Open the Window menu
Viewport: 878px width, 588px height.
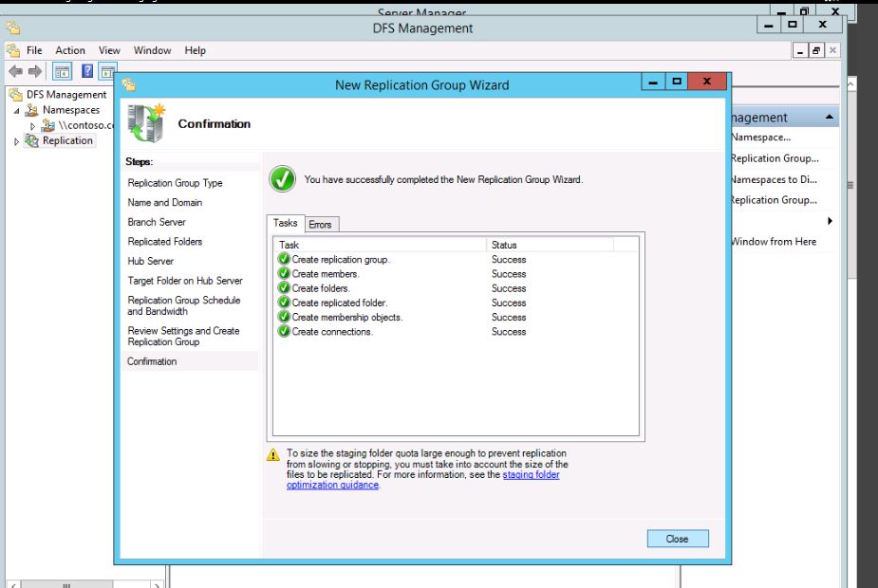[x=152, y=50]
